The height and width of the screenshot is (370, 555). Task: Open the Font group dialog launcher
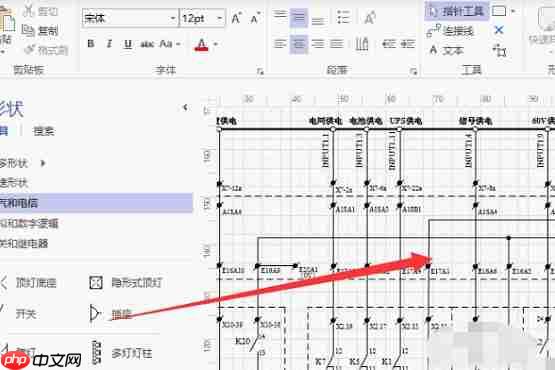pyautogui.click(x=260, y=72)
